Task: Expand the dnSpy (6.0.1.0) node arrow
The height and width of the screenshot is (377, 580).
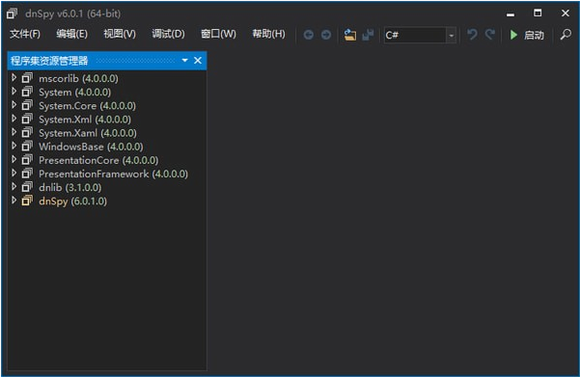Action: [x=14, y=200]
